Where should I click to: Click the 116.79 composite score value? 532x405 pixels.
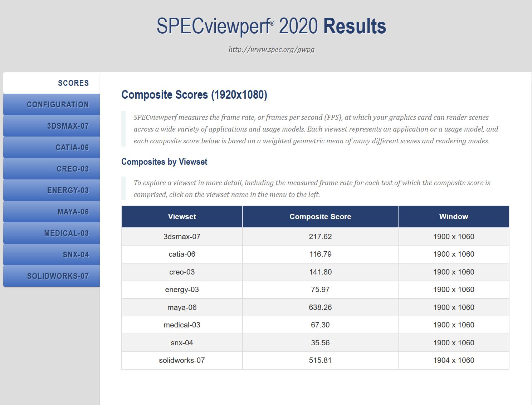(320, 254)
